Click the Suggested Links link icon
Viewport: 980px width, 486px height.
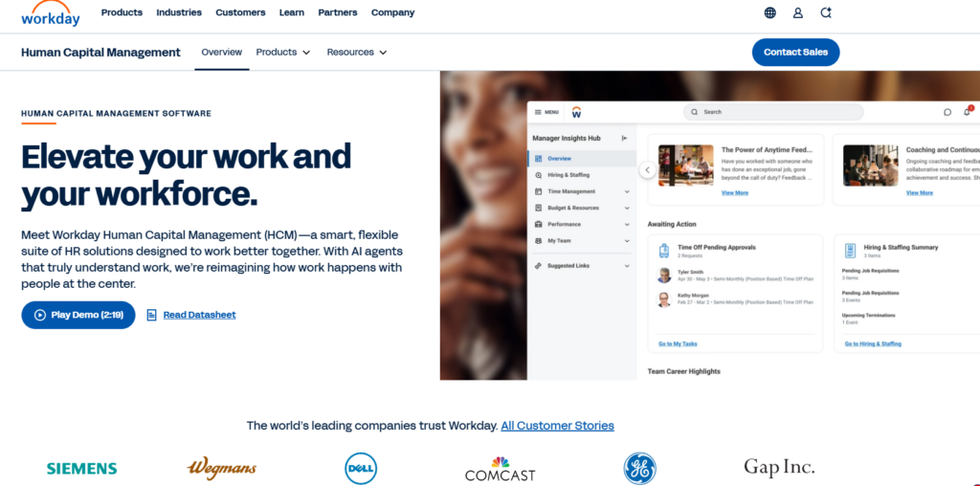(538, 266)
